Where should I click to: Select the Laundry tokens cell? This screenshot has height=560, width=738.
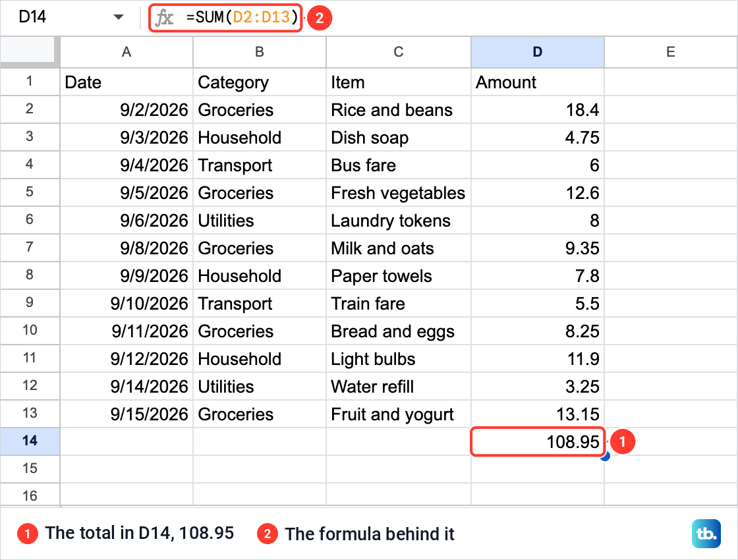click(x=399, y=220)
